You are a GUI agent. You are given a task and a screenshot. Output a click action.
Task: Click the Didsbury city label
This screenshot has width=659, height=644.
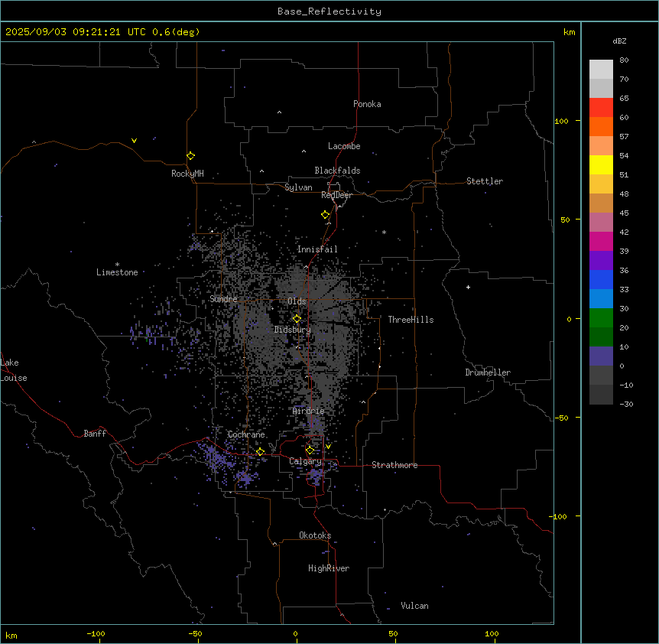(x=293, y=330)
